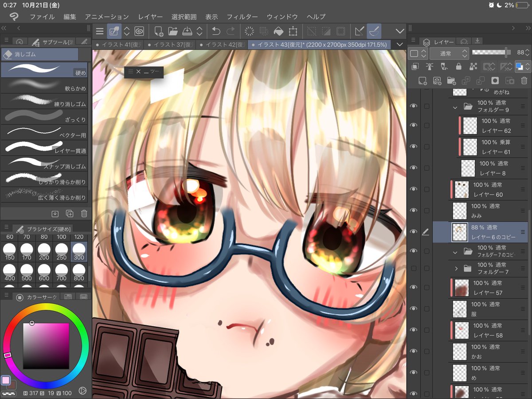Image resolution: width=532 pixels, height=399 pixels.
Task: Open the command bar overflow chevron
Action: pos(400,31)
